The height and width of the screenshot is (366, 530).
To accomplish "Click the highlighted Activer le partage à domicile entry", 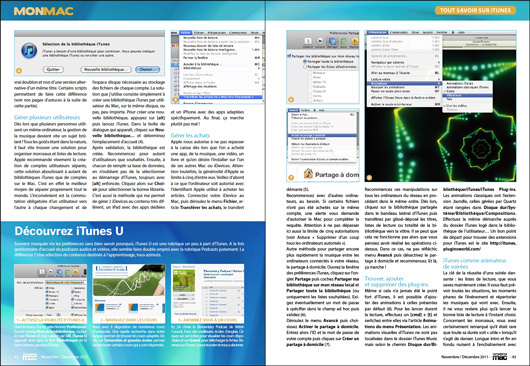I will click(321, 135).
